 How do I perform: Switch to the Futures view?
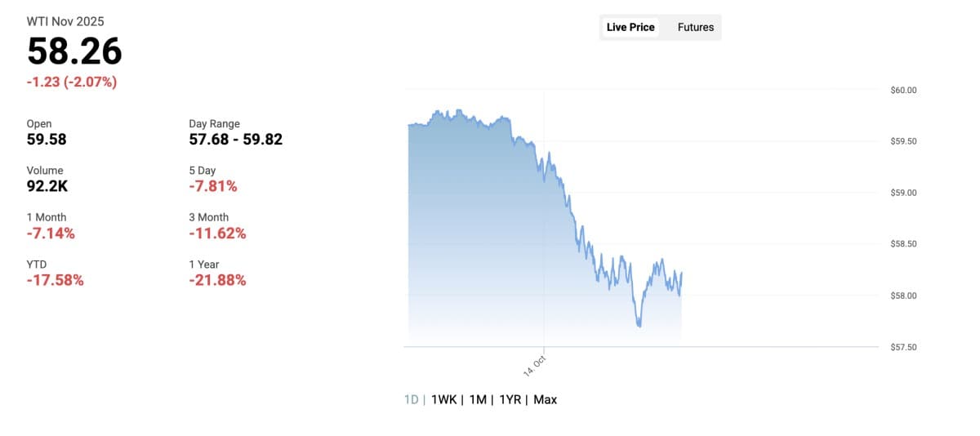(x=696, y=27)
